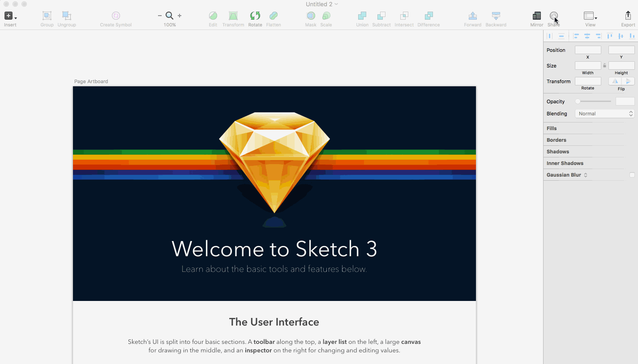Align layers to top edge
The width and height of the screenshot is (638, 364).
[x=610, y=36]
